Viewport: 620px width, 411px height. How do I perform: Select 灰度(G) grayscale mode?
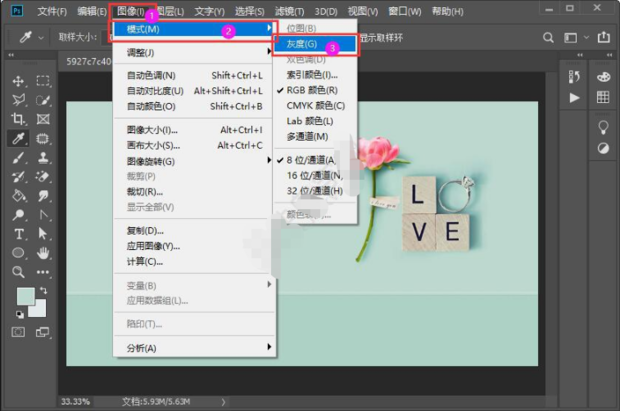tap(316, 44)
